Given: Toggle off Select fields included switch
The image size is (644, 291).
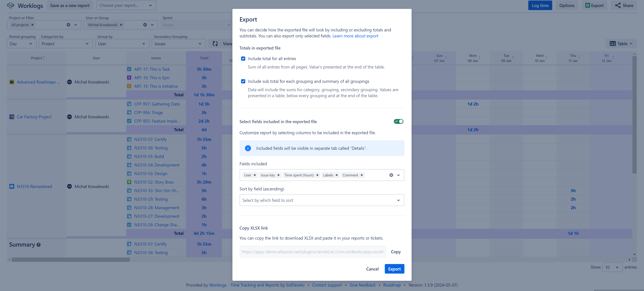Looking at the screenshot, I should (x=398, y=121).
